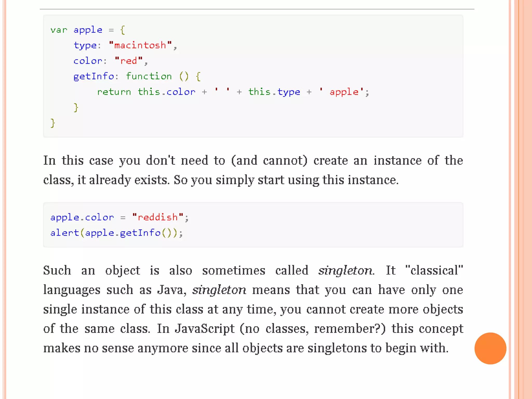Click the quoted word "classical"
Viewport: 532px width, 399px height.
pyautogui.click(x=434, y=270)
